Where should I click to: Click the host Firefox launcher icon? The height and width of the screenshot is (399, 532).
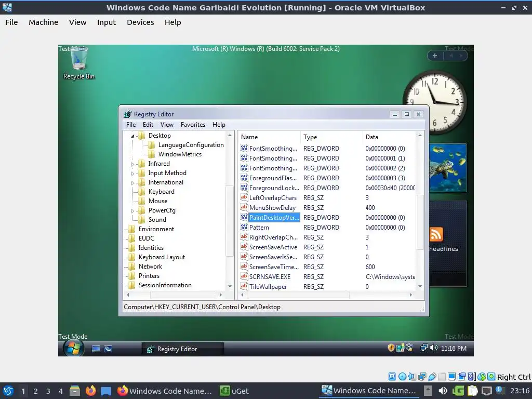[90, 391]
